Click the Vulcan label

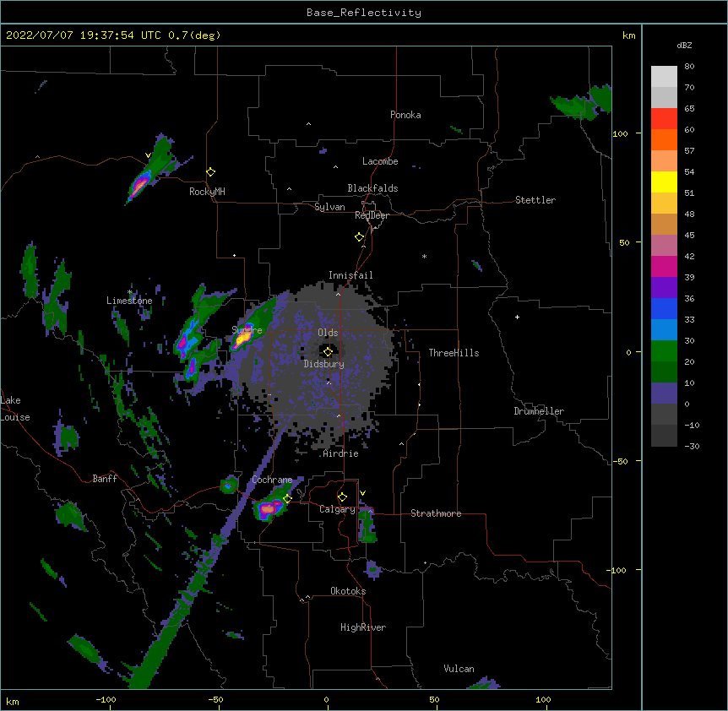(x=459, y=669)
